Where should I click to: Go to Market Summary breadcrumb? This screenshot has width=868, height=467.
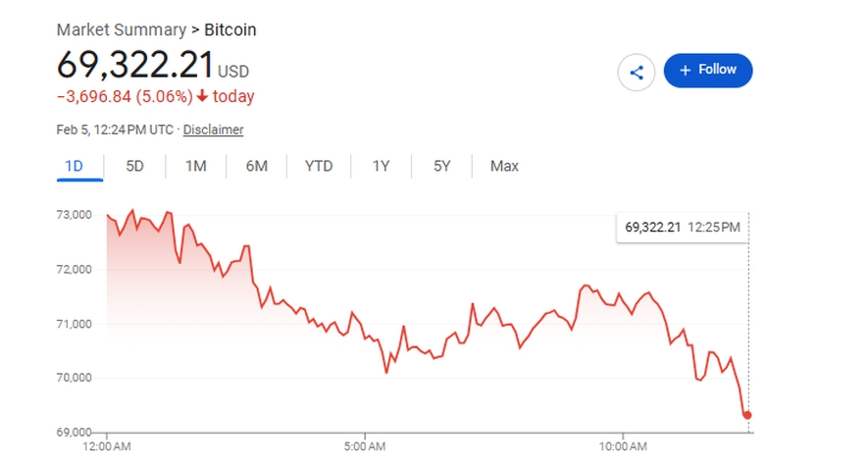[x=121, y=29]
